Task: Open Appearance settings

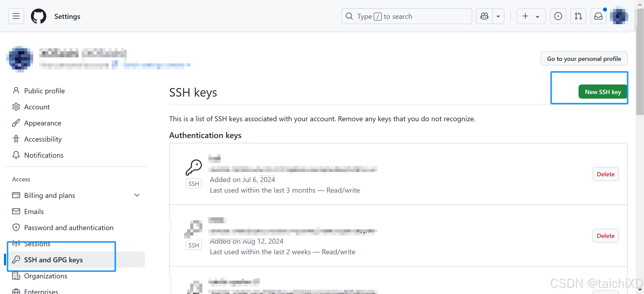Action: pos(43,123)
